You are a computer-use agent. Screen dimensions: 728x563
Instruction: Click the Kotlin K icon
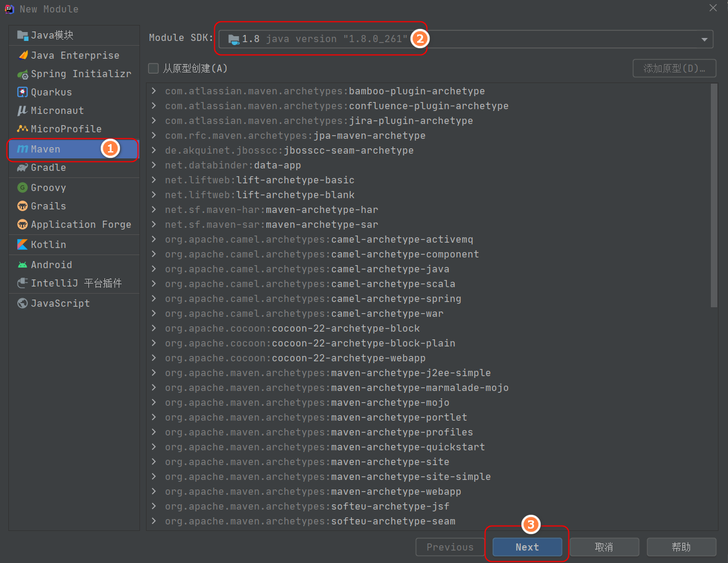pyautogui.click(x=23, y=244)
